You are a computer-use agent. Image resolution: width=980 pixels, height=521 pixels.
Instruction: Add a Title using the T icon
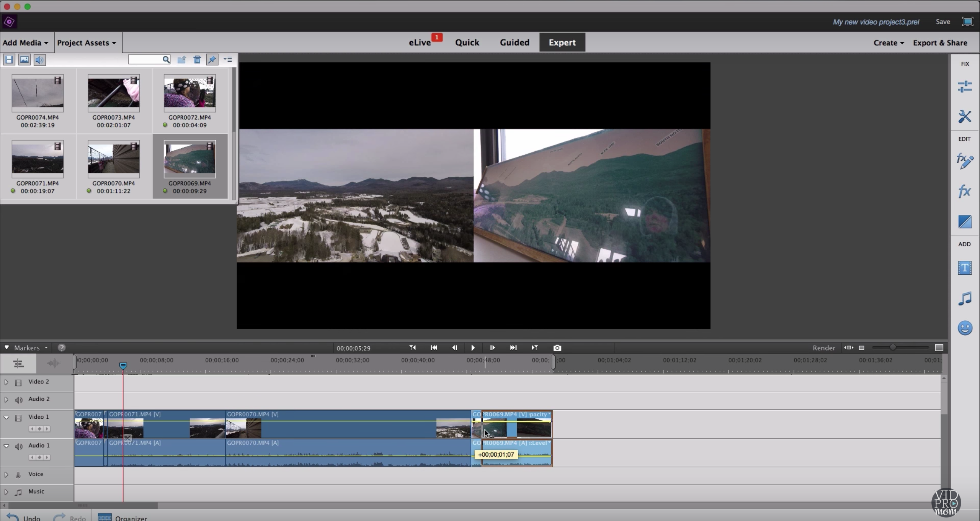click(964, 267)
